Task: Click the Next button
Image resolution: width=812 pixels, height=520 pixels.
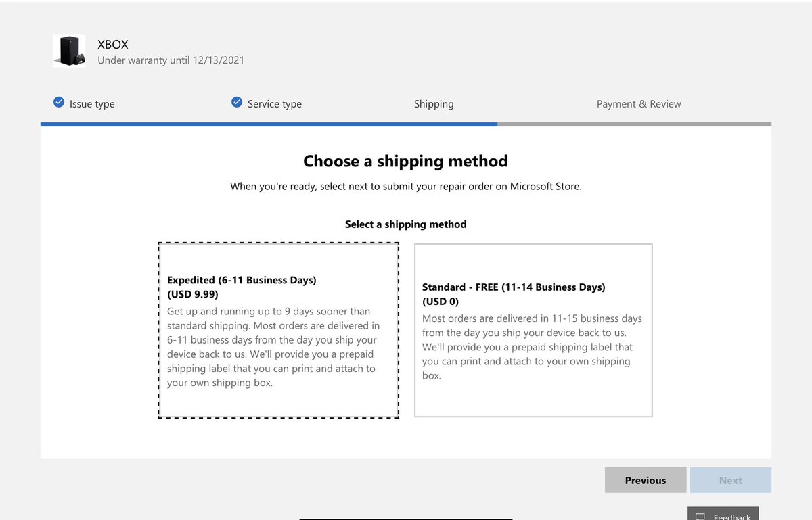Action: pyautogui.click(x=731, y=480)
